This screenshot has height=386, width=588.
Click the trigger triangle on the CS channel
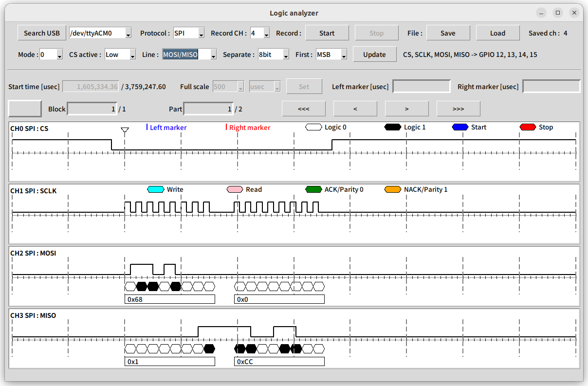[x=125, y=130]
